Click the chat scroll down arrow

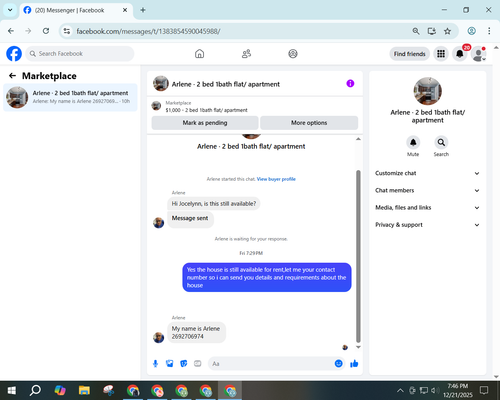[358, 347]
